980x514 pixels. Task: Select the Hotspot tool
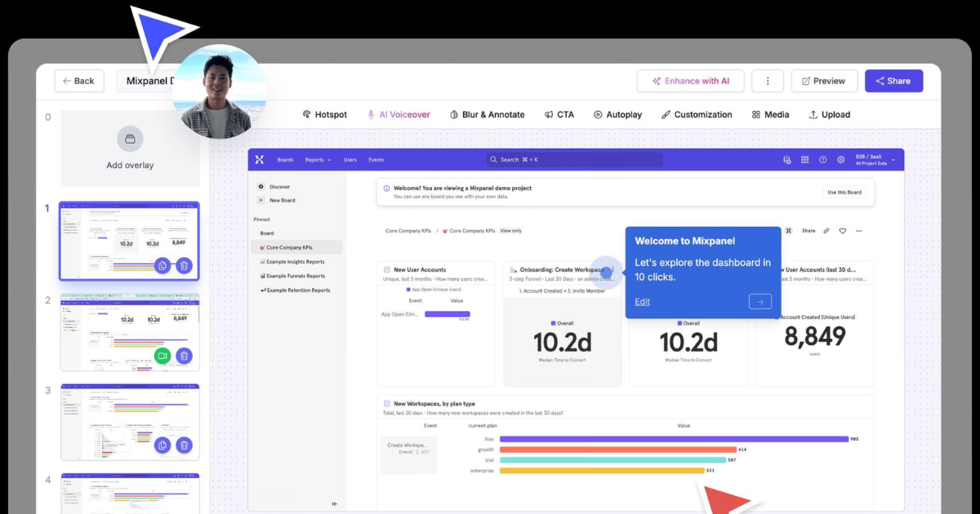[324, 115]
